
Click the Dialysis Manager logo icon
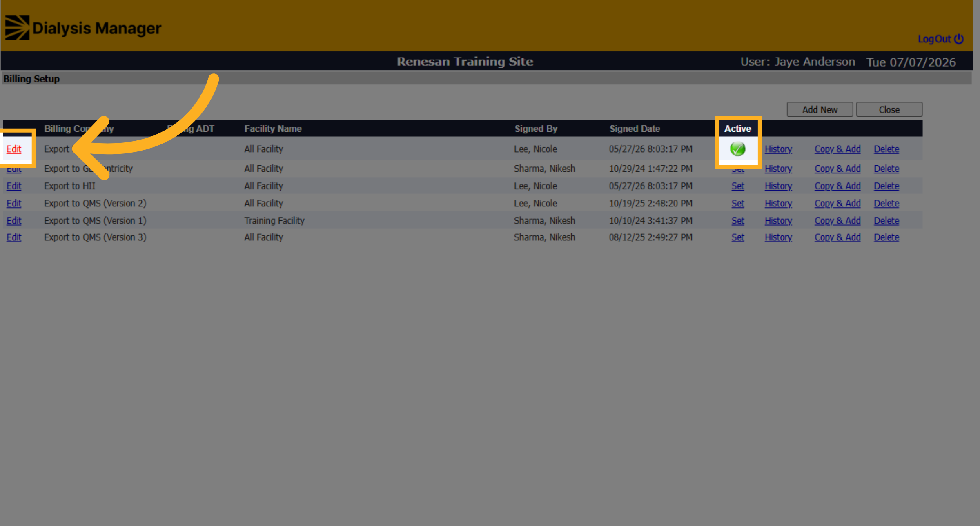pos(17,28)
